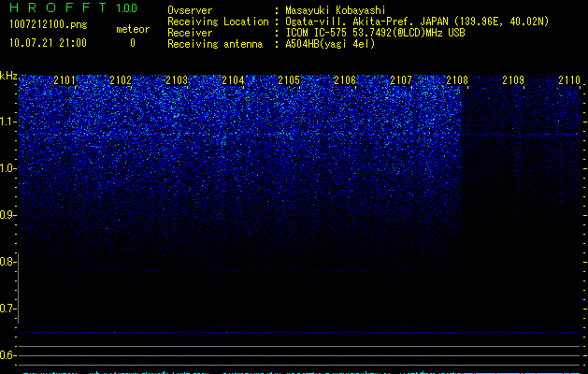Image resolution: width=588 pixels, height=374 pixels.
Task: Click the 0.6 kHz axis label
Action: click(7, 355)
